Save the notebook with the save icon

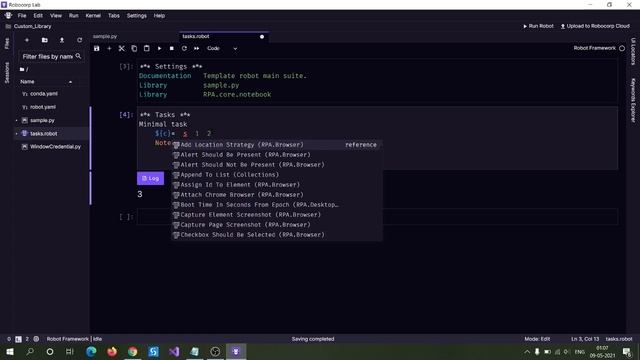pyautogui.click(x=97, y=48)
